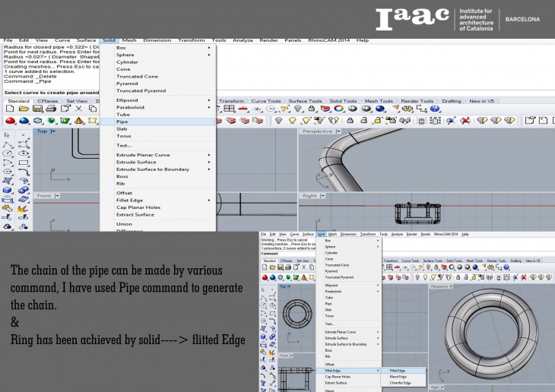Screen dimensions: 555x392
Task: Pick the arrow select tool in upper sidebar
Action: pyautogui.click(x=8, y=134)
